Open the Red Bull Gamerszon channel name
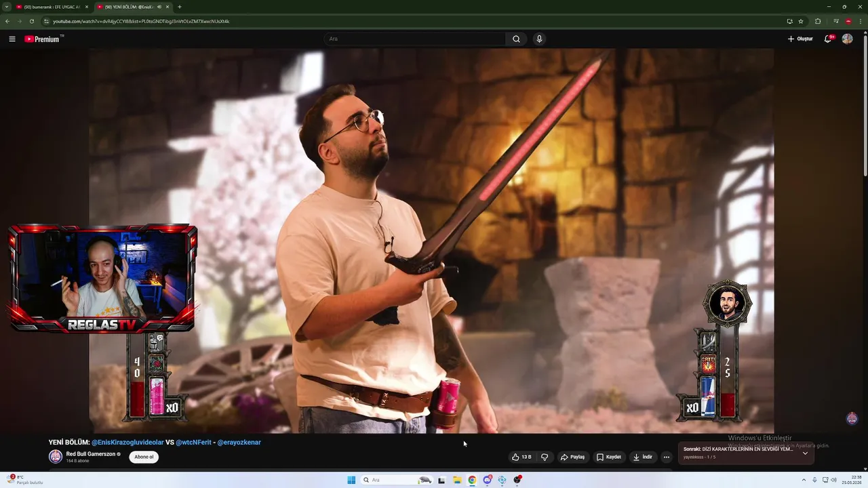The width and height of the screenshot is (868, 488). pyautogui.click(x=91, y=453)
